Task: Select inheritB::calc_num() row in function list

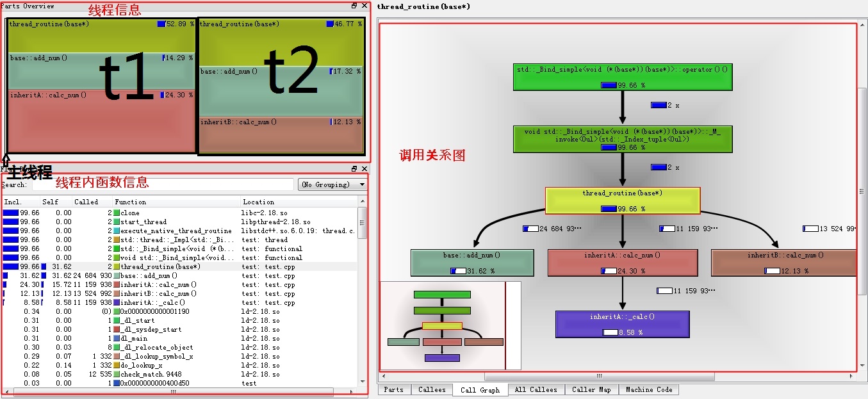Action: 179,294
